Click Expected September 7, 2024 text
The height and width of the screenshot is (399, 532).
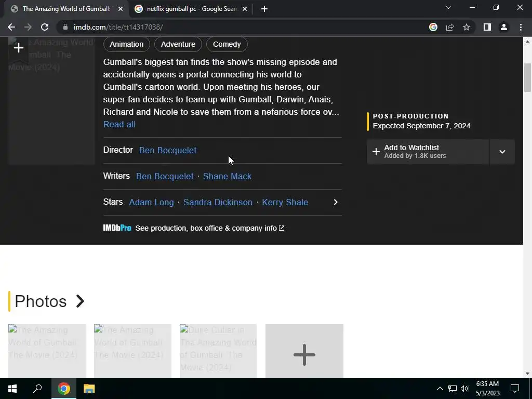[421, 126]
